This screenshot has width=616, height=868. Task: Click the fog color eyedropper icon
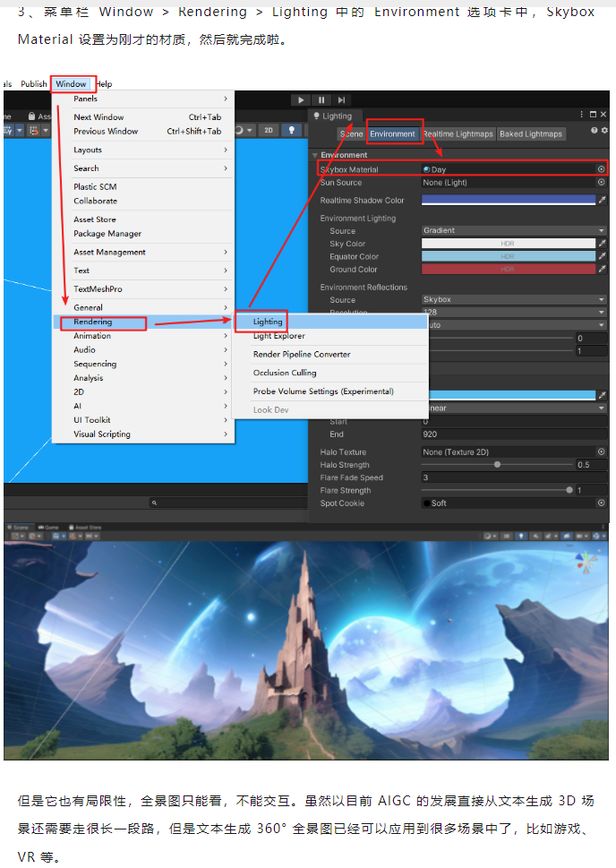(603, 395)
